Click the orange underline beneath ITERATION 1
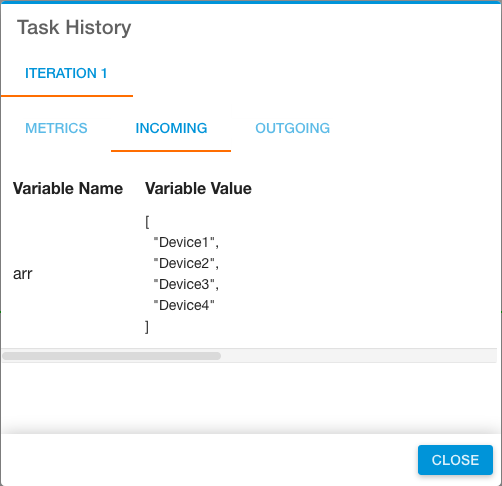 coord(67,96)
